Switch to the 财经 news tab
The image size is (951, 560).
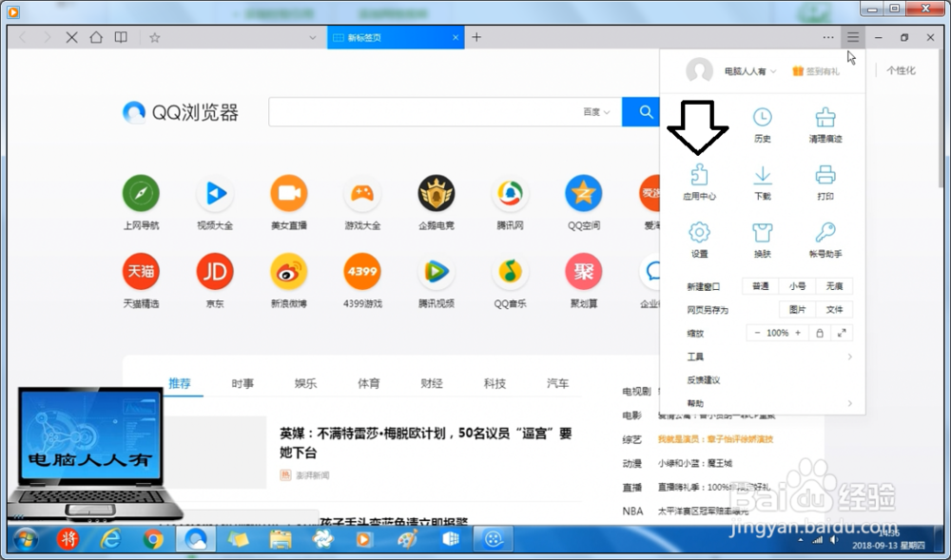(x=432, y=383)
